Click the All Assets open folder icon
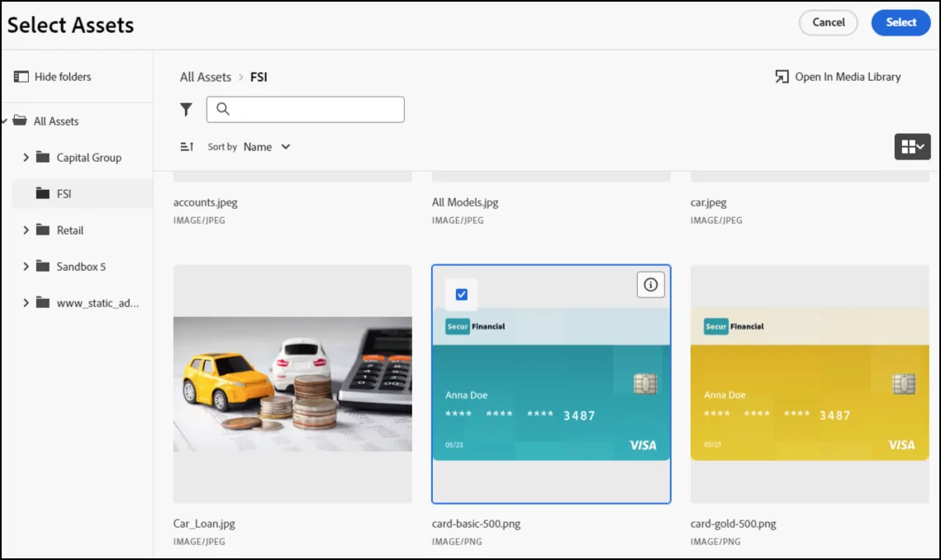This screenshot has width=941, height=560. pos(20,121)
